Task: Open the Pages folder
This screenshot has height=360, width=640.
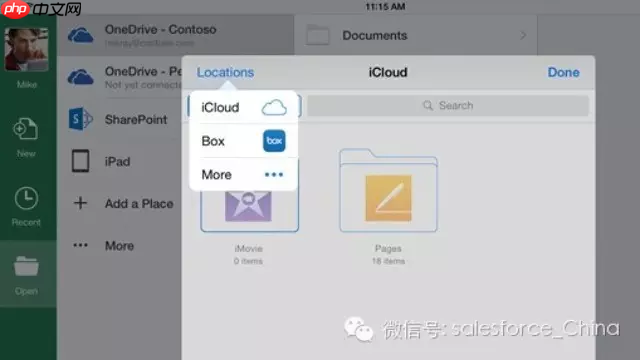Action: [388, 191]
